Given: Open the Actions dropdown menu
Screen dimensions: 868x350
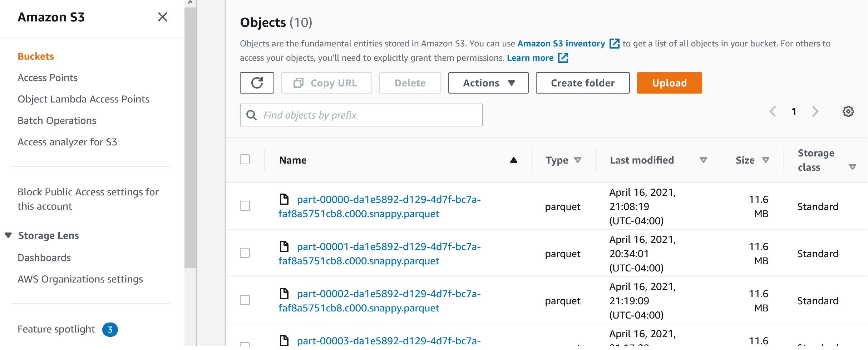Looking at the screenshot, I should (488, 83).
